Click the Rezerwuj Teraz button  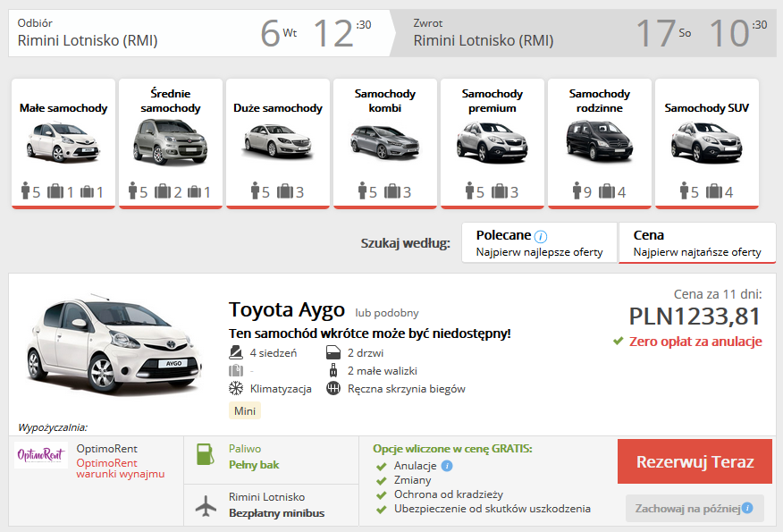pyautogui.click(x=695, y=461)
